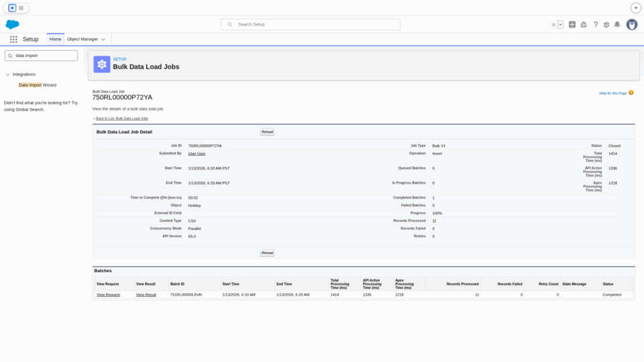Go back to the Bulk Data Load Jobs list
Image resolution: width=644 pixels, height=362 pixels.
click(121, 118)
